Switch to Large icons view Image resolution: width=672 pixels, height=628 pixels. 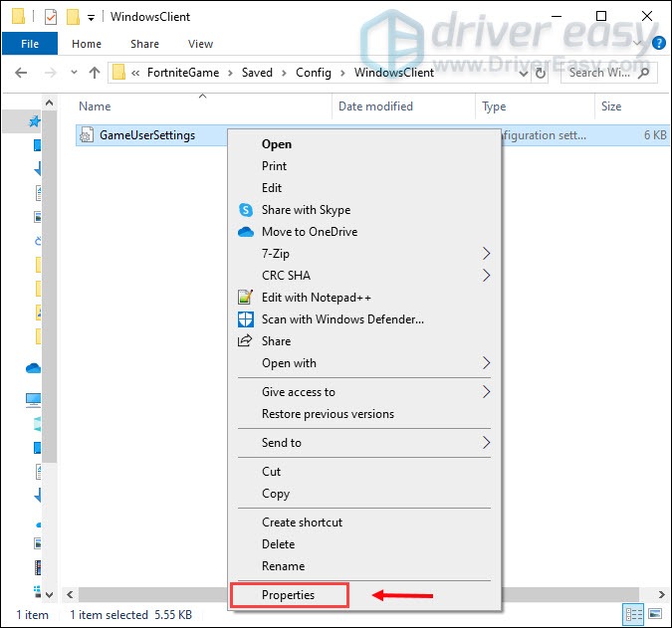[x=655, y=614]
